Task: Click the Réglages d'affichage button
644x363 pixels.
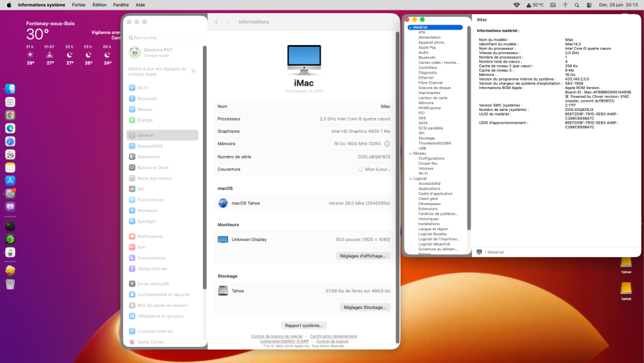Action: click(363, 256)
